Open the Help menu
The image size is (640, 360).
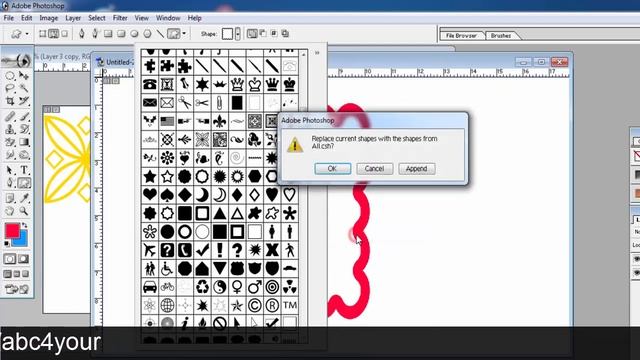click(x=194, y=18)
